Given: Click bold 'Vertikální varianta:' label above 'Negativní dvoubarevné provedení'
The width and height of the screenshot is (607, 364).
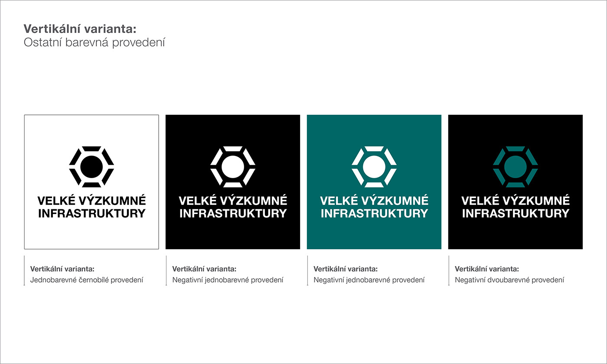Looking at the screenshot, I should click(x=487, y=269).
